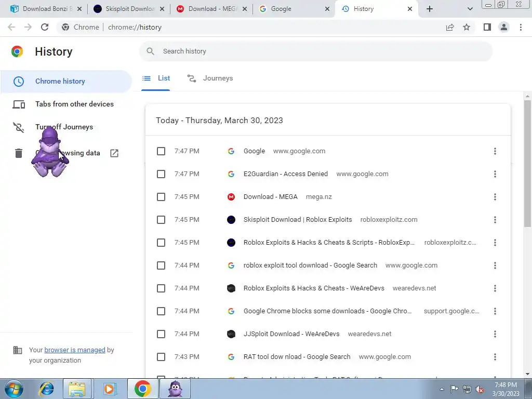532x399 pixels.
Task: Open the E2Guardian - Access Denied link
Action: tap(286, 174)
